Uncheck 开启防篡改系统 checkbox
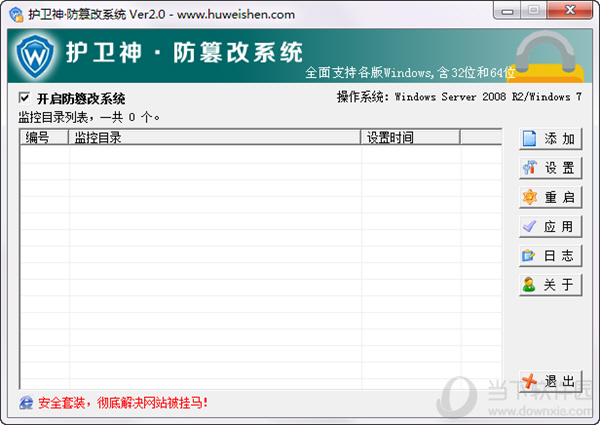 pyautogui.click(x=24, y=98)
